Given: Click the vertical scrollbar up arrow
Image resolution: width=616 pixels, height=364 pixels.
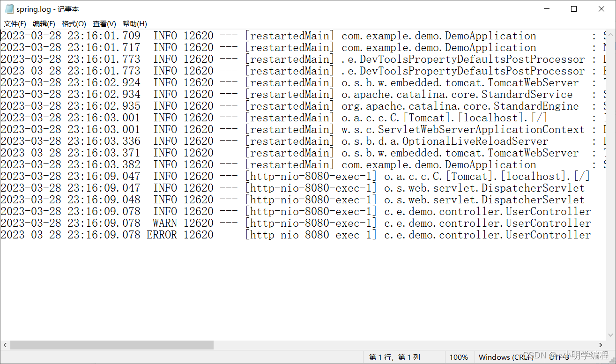Looking at the screenshot, I should point(611,34).
